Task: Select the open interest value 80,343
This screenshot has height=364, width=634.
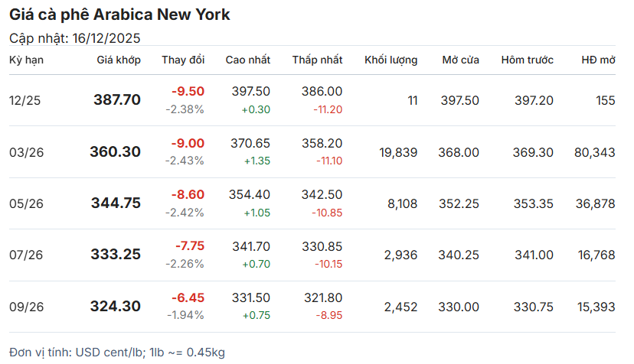Action: point(594,152)
